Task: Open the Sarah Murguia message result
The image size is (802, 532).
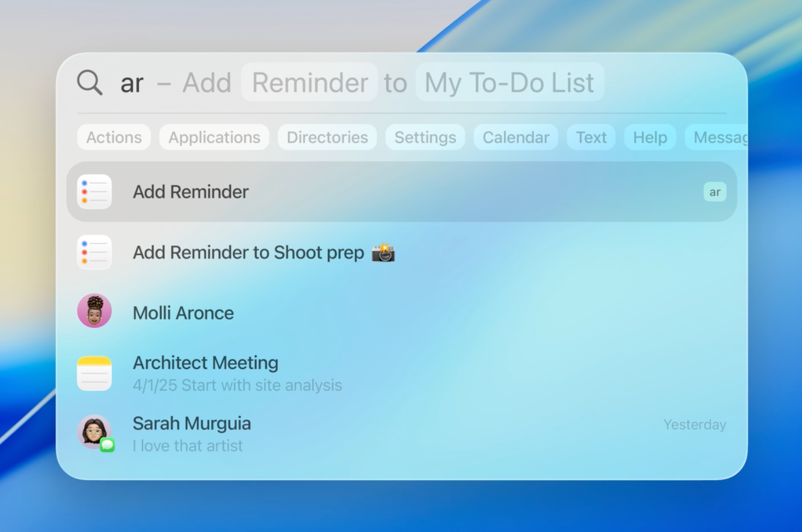Action: tap(402, 433)
